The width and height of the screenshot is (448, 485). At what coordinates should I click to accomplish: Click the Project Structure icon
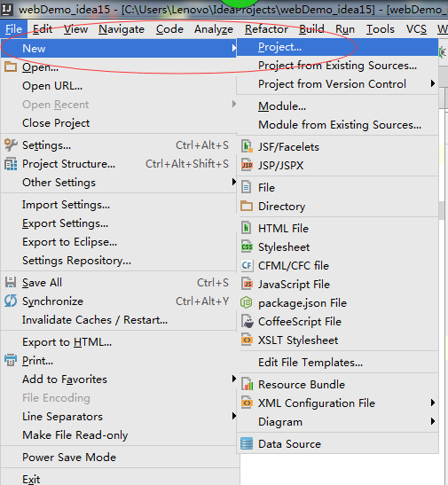(11, 164)
